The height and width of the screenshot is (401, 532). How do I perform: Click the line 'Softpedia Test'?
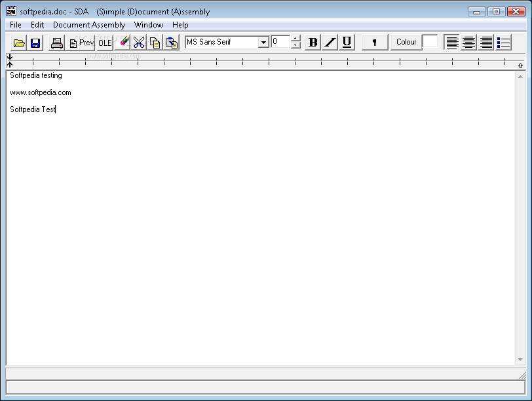pyautogui.click(x=33, y=109)
